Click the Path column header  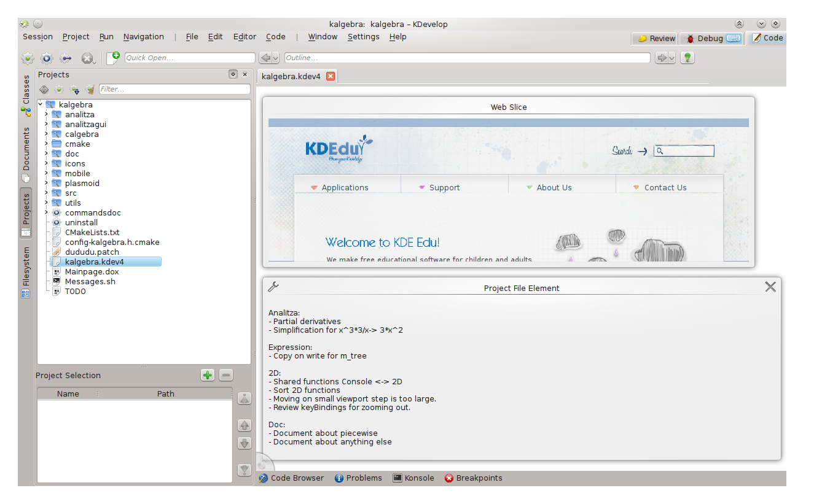pos(165,394)
